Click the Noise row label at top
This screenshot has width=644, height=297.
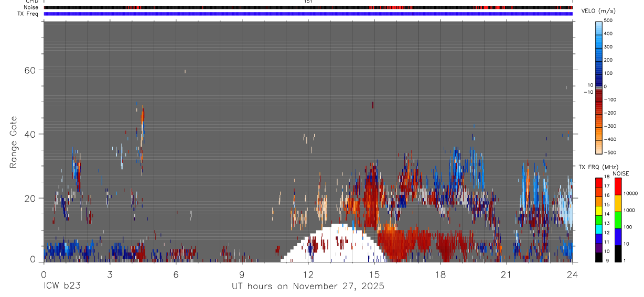point(30,7)
